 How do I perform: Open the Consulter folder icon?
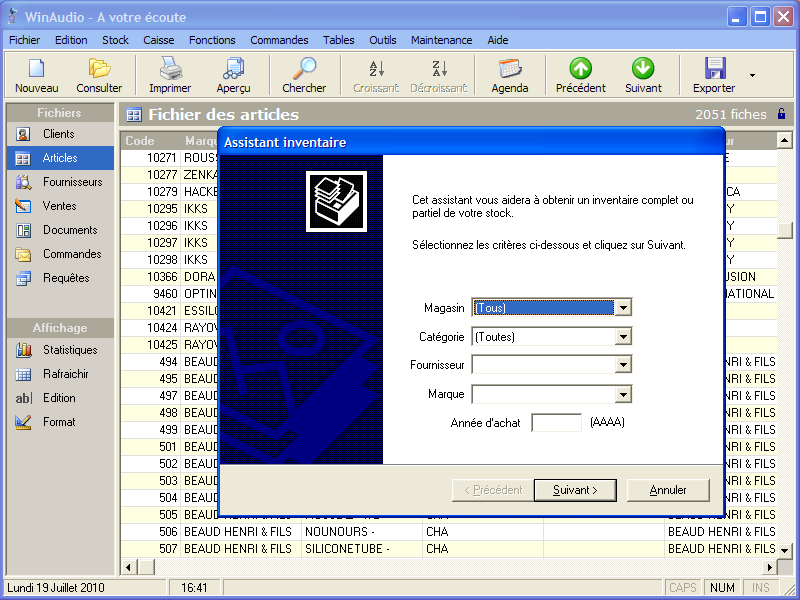point(99,69)
